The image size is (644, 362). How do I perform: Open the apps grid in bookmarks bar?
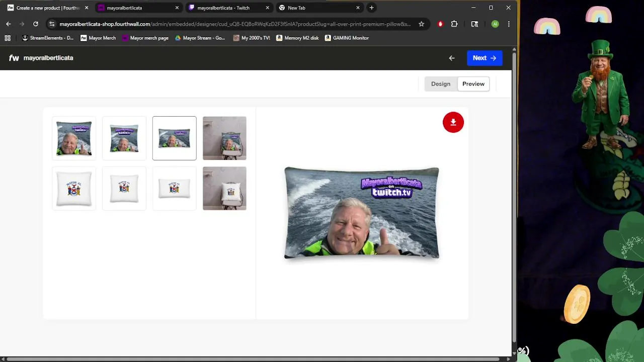[x=8, y=38]
